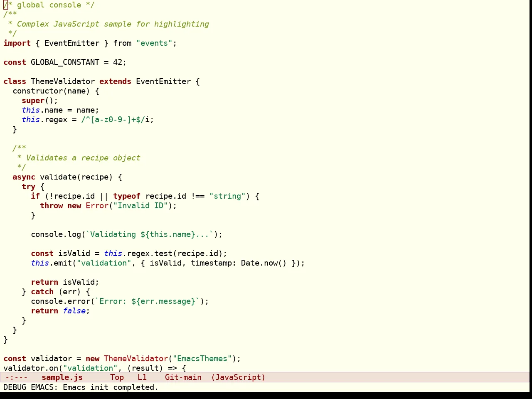Click the 'return isValid;' statement

click(65, 282)
